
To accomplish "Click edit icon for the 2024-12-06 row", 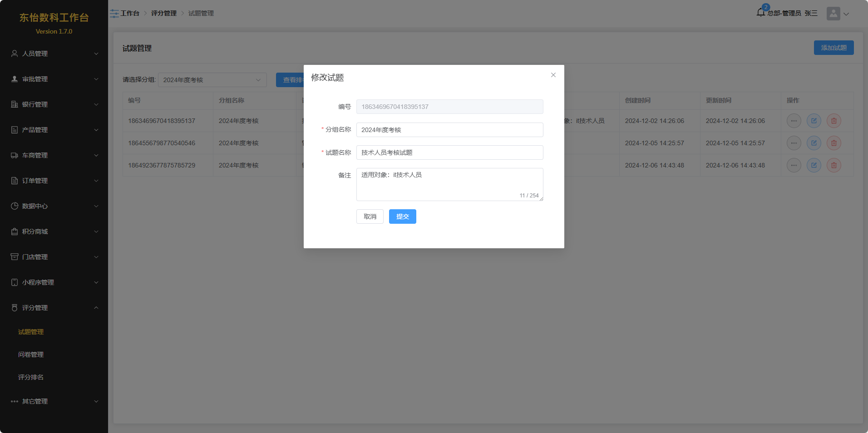I will (x=814, y=165).
